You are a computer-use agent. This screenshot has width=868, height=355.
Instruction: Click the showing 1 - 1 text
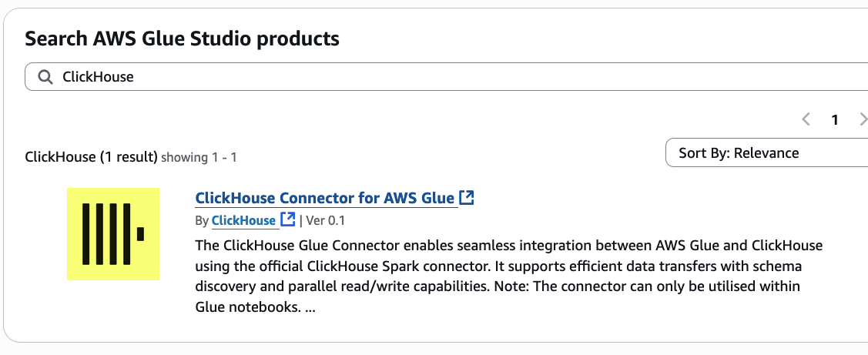(199, 157)
